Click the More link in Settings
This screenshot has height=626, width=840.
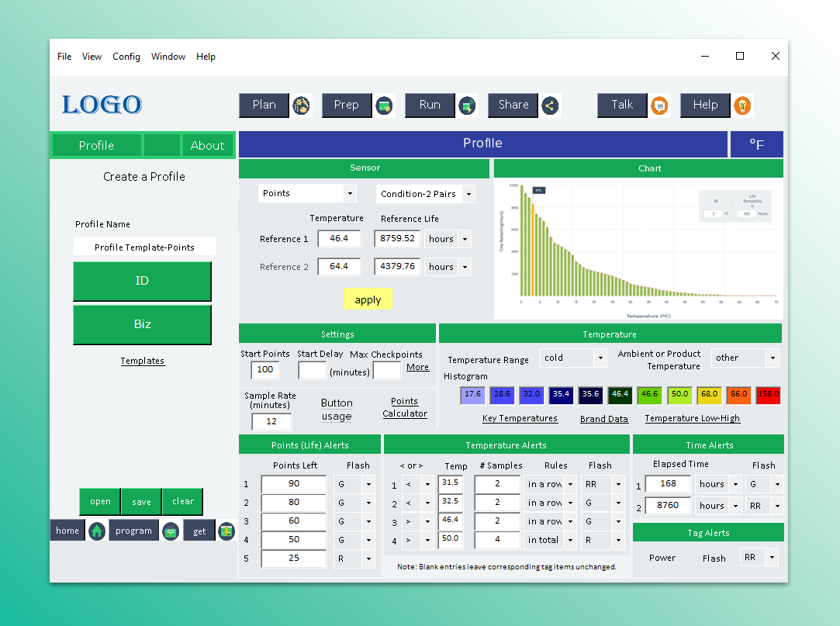point(417,367)
